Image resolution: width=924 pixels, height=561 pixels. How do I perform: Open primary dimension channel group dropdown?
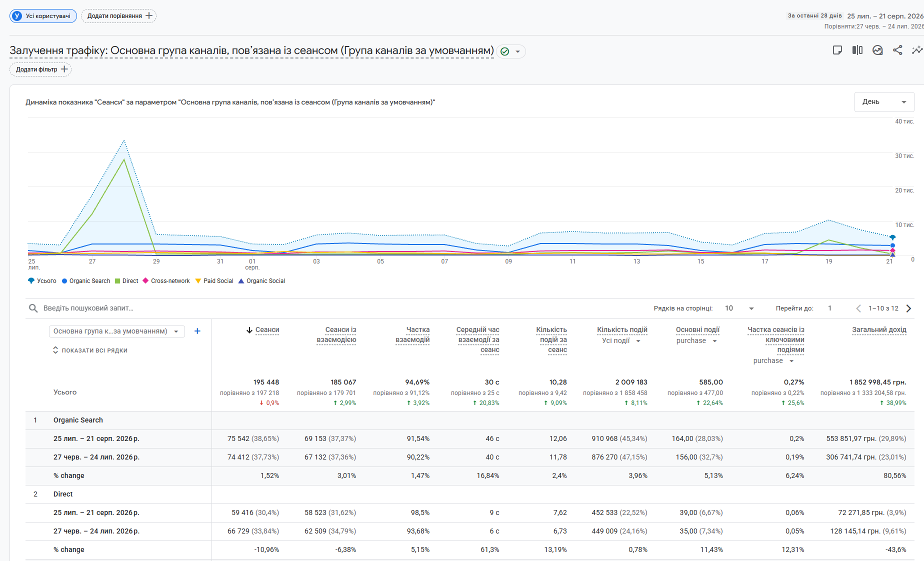pyautogui.click(x=117, y=331)
